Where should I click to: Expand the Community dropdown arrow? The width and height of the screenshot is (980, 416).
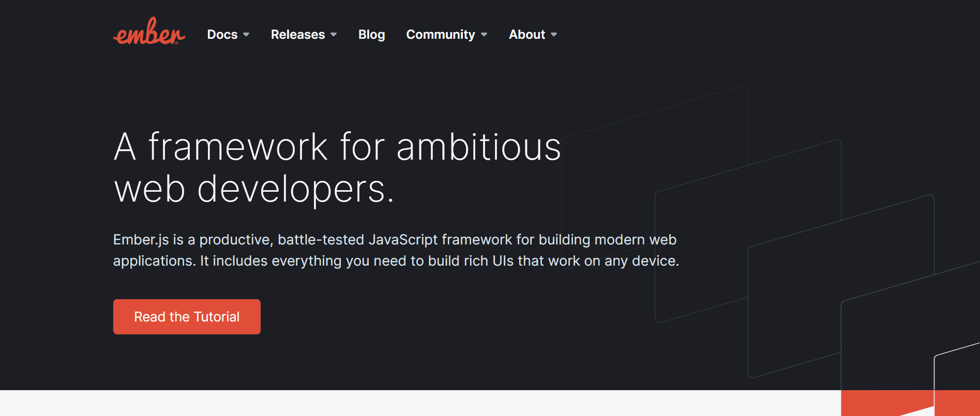(484, 35)
